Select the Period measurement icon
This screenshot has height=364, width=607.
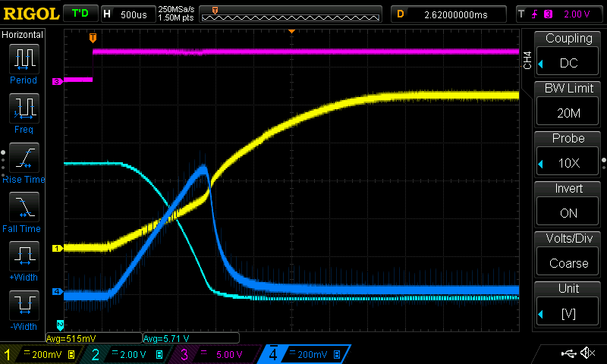(x=24, y=59)
